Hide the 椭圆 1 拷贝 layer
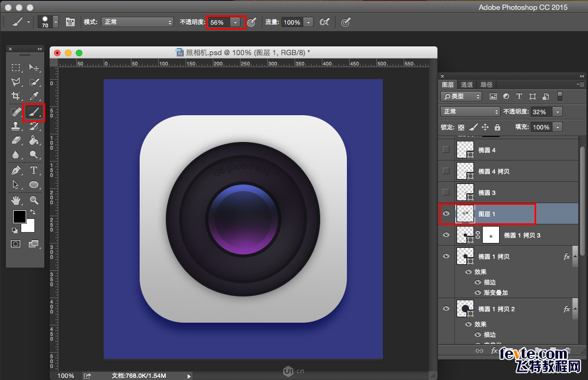 click(x=446, y=256)
